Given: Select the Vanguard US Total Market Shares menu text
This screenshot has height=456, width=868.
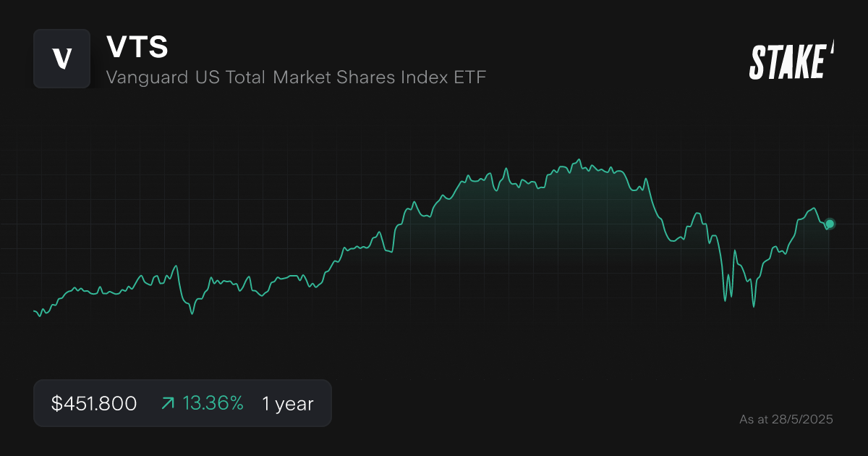Looking at the screenshot, I should 296,77.
